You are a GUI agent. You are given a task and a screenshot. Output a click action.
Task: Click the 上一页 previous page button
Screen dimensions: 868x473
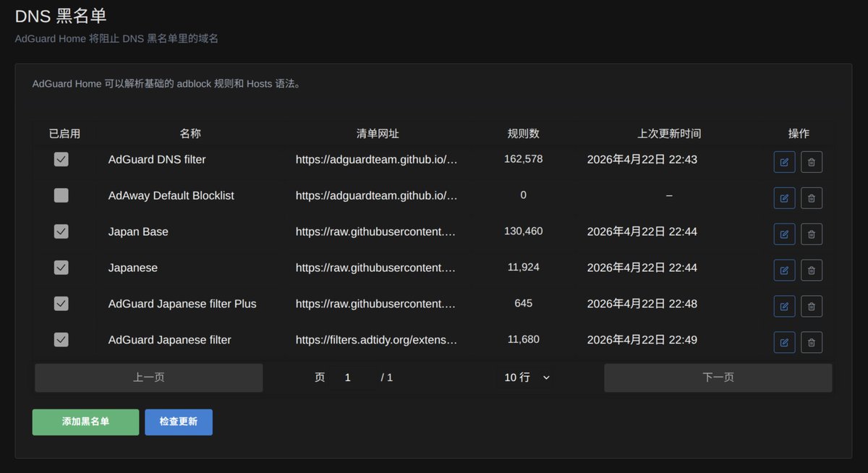[x=149, y=378]
